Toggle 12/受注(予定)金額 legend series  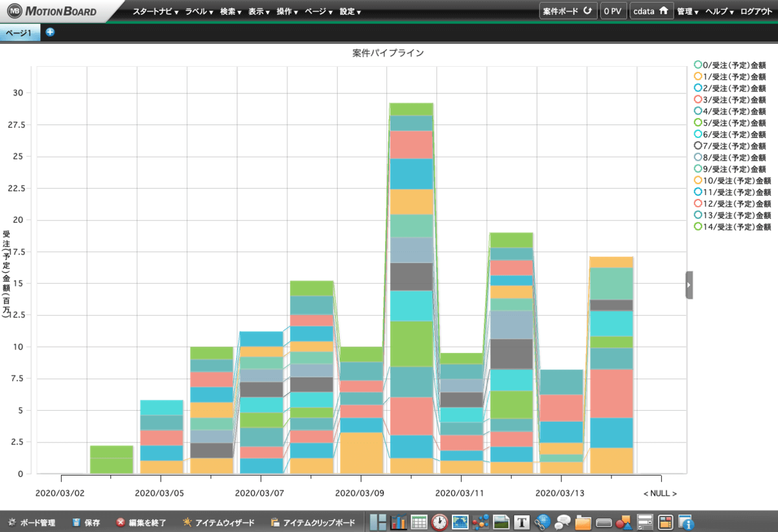click(732, 203)
